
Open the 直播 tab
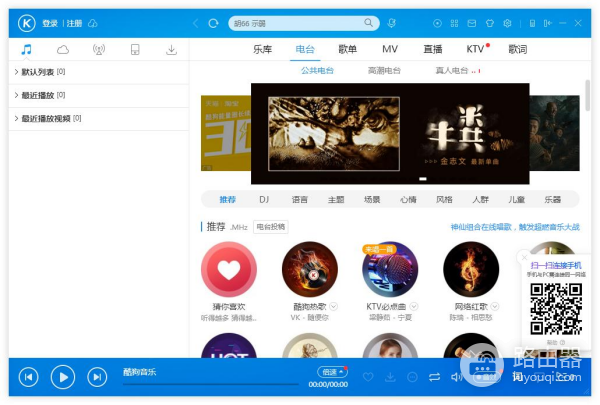[433, 49]
